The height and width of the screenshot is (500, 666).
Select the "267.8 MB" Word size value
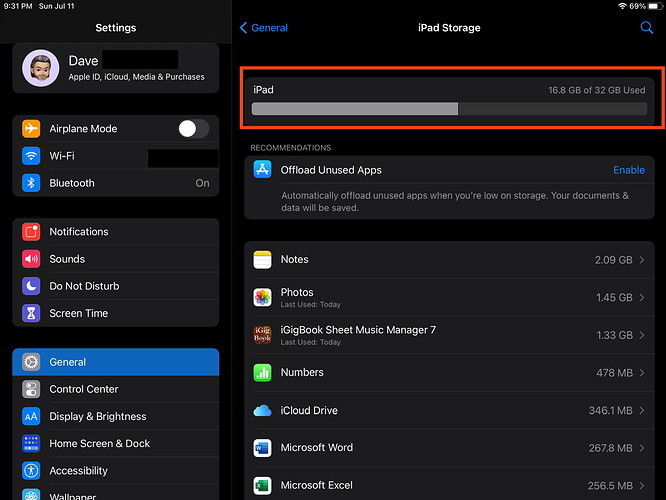point(610,448)
